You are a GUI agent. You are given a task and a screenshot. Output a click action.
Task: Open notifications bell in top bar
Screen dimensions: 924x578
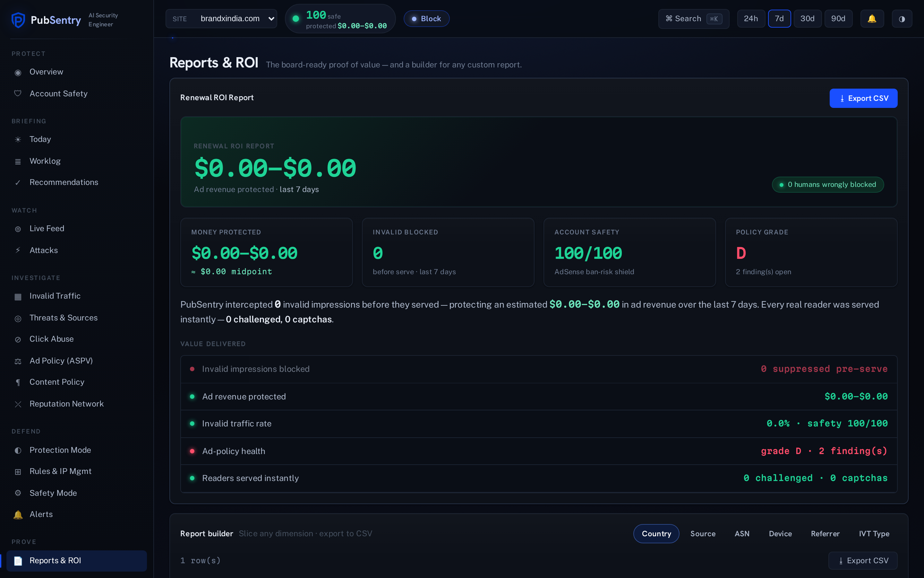click(x=872, y=19)
